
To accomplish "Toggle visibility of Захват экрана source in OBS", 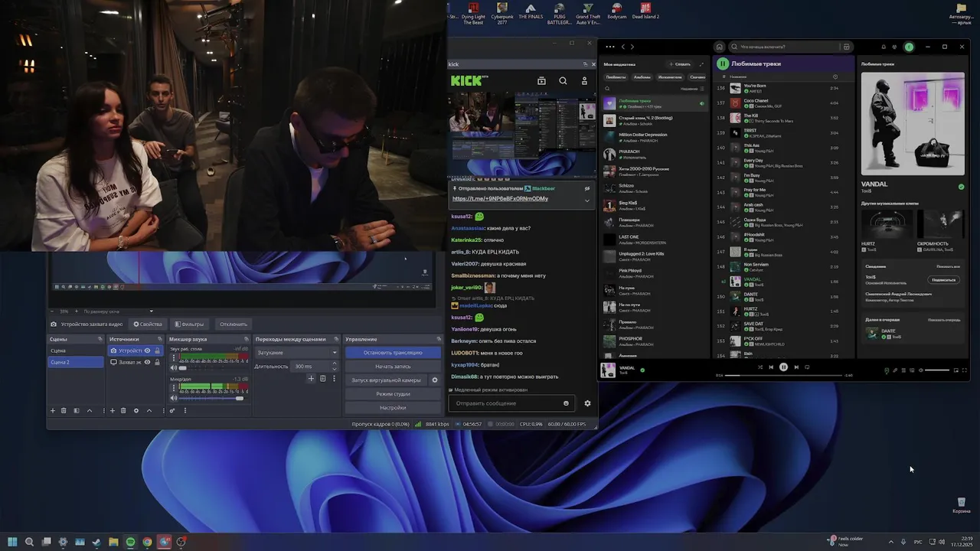I will coord(147,362).
